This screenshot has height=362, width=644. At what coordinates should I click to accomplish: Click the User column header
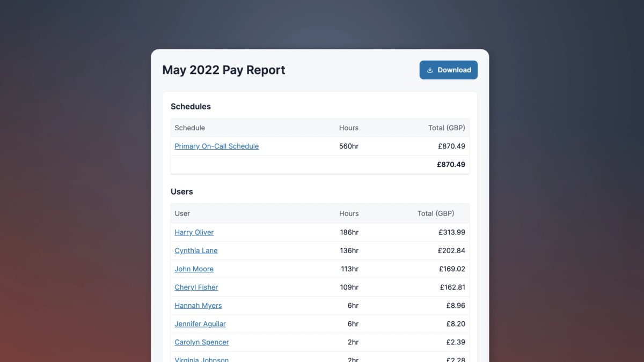182,213
